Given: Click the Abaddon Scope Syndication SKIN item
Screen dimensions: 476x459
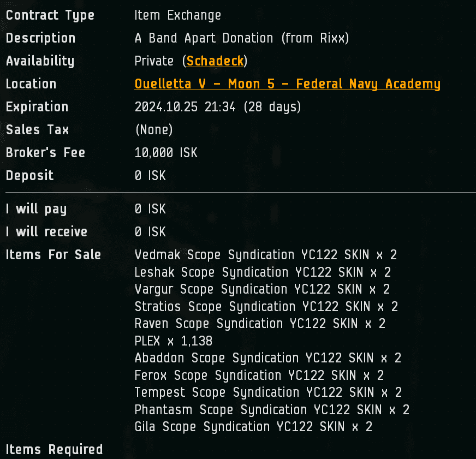Looking at the screenshot, I should (267, 358).
